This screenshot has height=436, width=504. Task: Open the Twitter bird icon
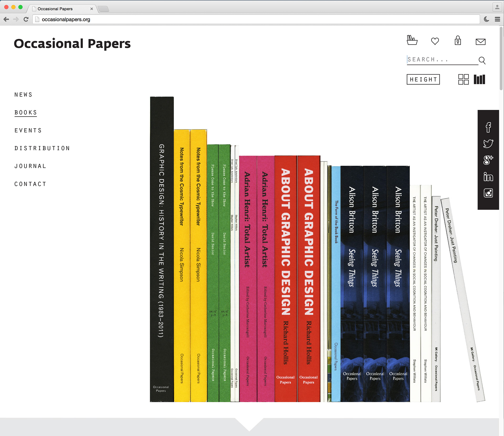[488, 144]
